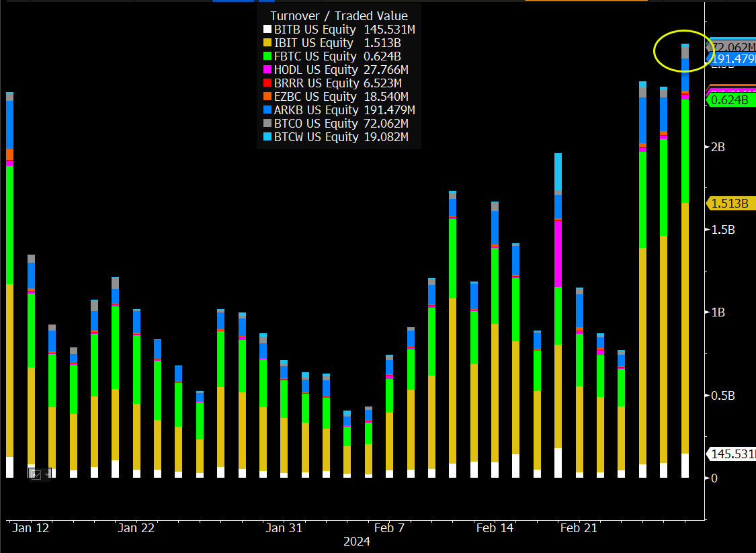
Task: Click the 1.513B IBIT price label
Action: [x=731, y=203]
